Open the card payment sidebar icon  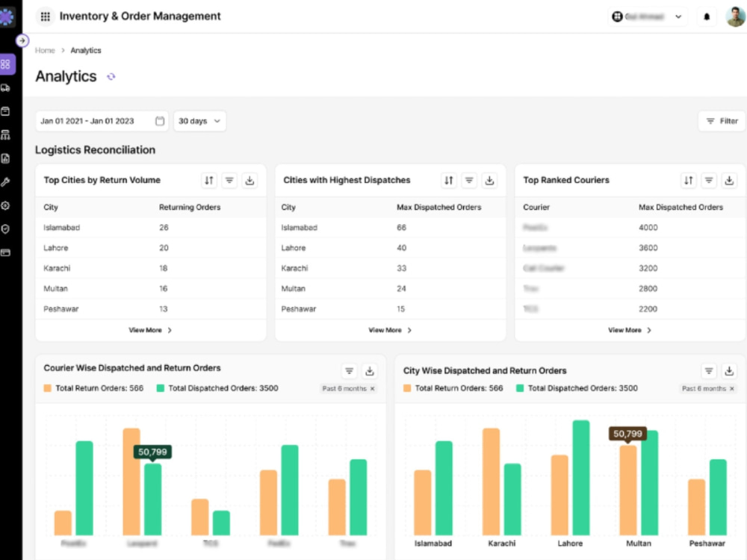(x=6, y=253)
